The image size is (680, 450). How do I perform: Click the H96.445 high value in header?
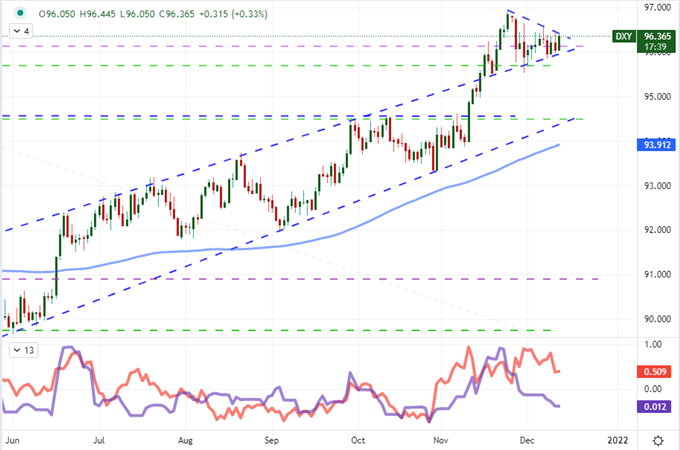[x=98, y=14]
